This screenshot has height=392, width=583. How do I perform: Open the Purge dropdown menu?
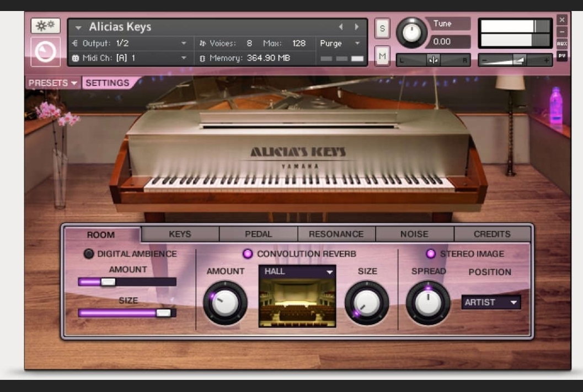tap(340, 43)
